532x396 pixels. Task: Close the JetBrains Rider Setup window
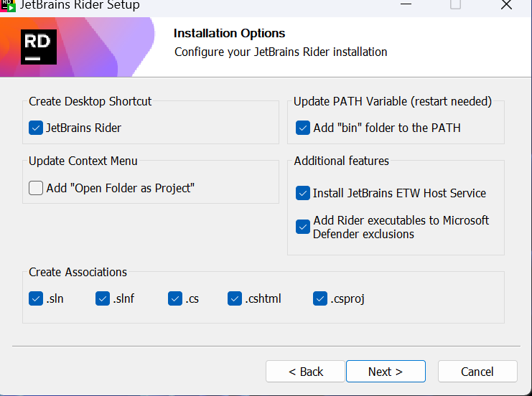(506, 5)
